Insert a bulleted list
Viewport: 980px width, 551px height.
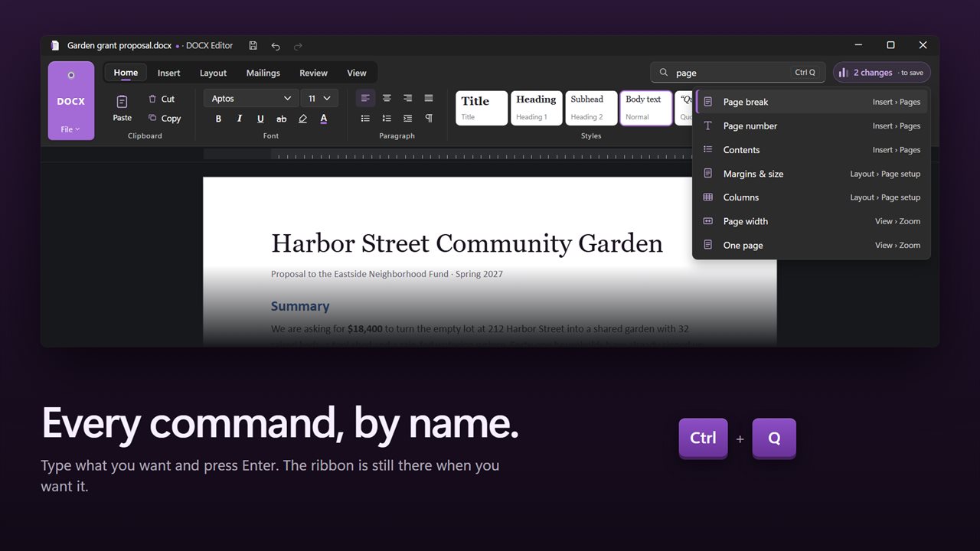tap(366, 119)
